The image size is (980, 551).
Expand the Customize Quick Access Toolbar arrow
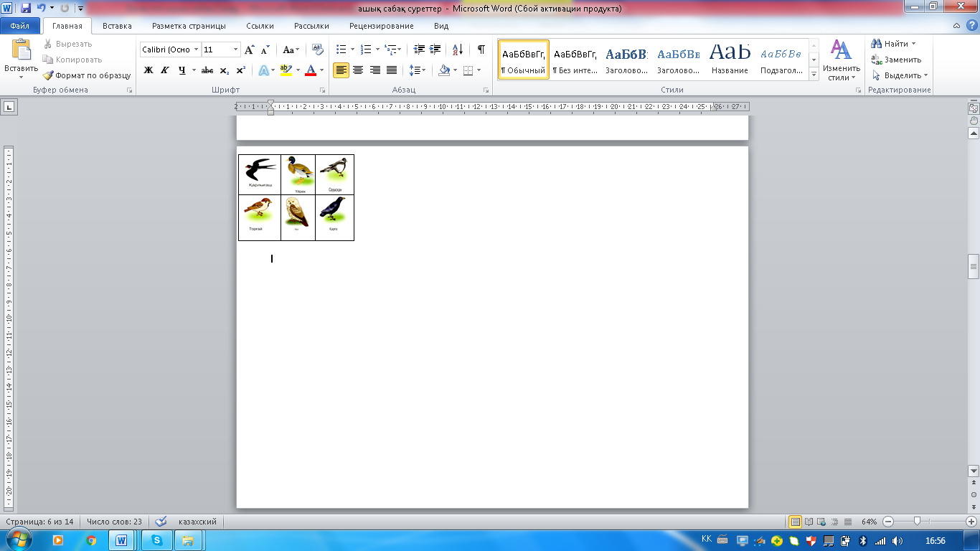pos(80,9)
